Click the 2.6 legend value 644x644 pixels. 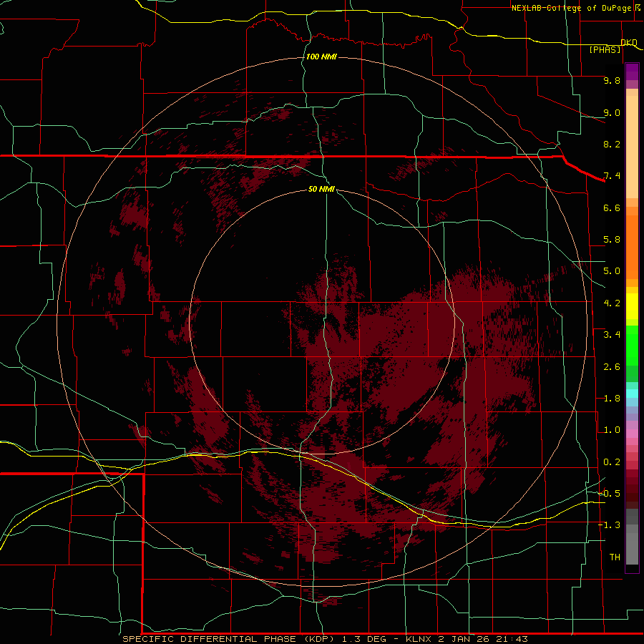[612, 366]
